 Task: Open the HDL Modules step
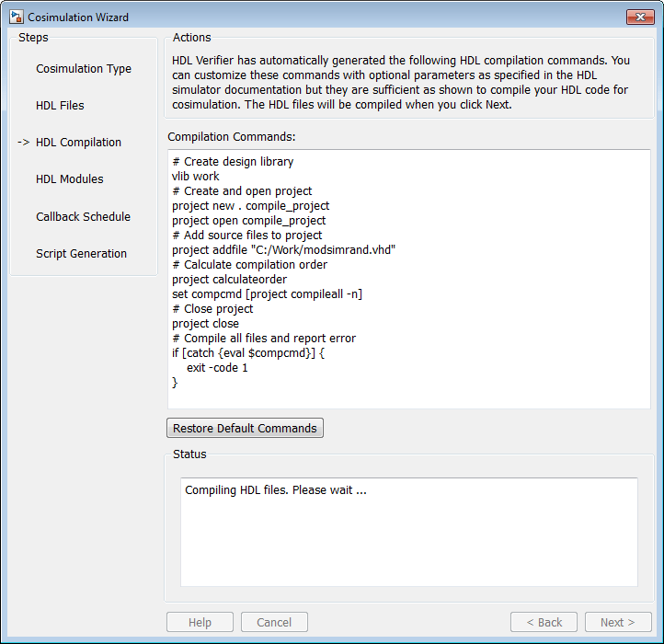click(70, 179)
